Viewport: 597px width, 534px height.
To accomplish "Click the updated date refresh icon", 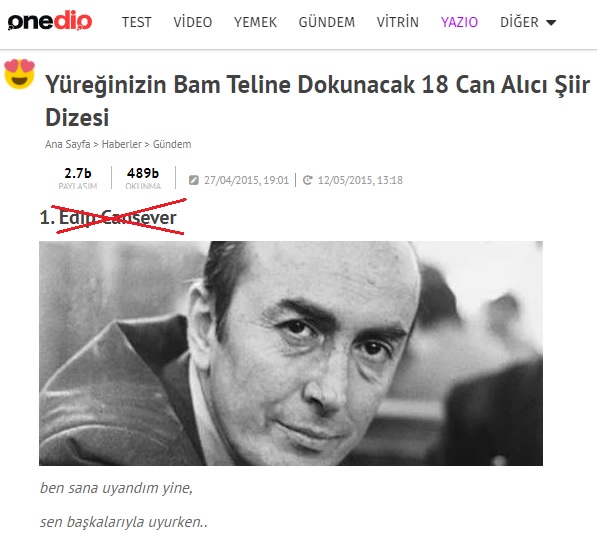I will 308,180.
